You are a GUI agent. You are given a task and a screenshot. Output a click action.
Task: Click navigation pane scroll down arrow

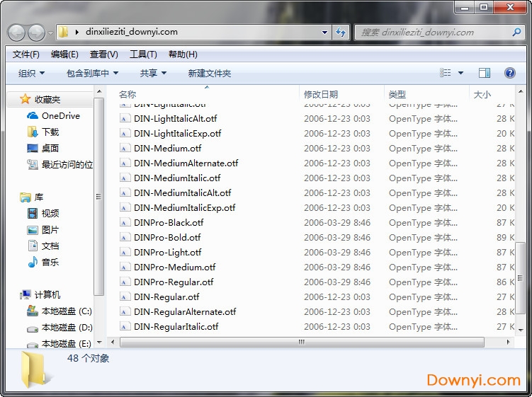click(x=99, y=343)
